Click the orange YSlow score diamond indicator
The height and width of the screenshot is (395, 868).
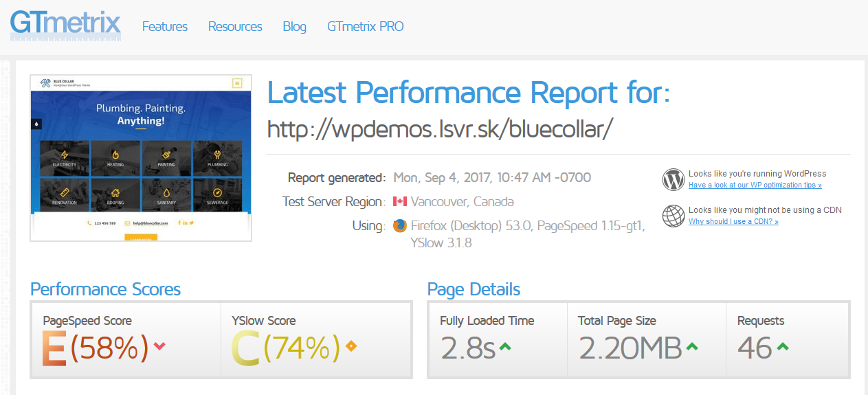[x=351, y=346]
